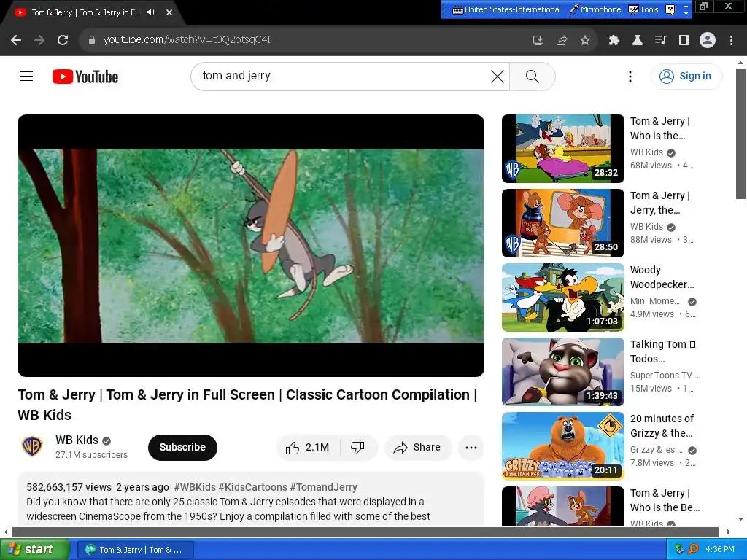View site information lock icon
Image resolution: width=747 pixels, height=560 pixels.
pyautogui.click(x=92, y=40)
